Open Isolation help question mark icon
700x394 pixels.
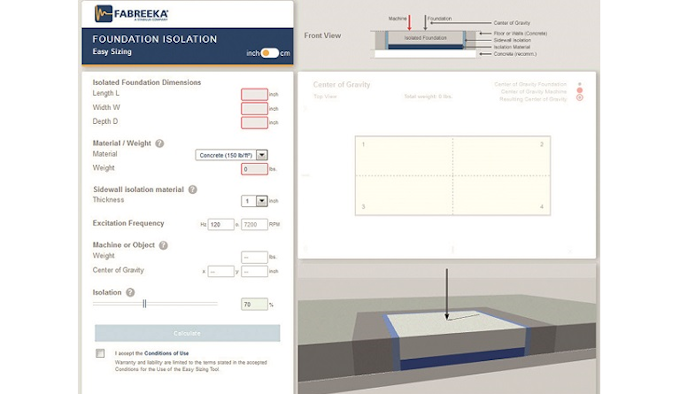130,292
